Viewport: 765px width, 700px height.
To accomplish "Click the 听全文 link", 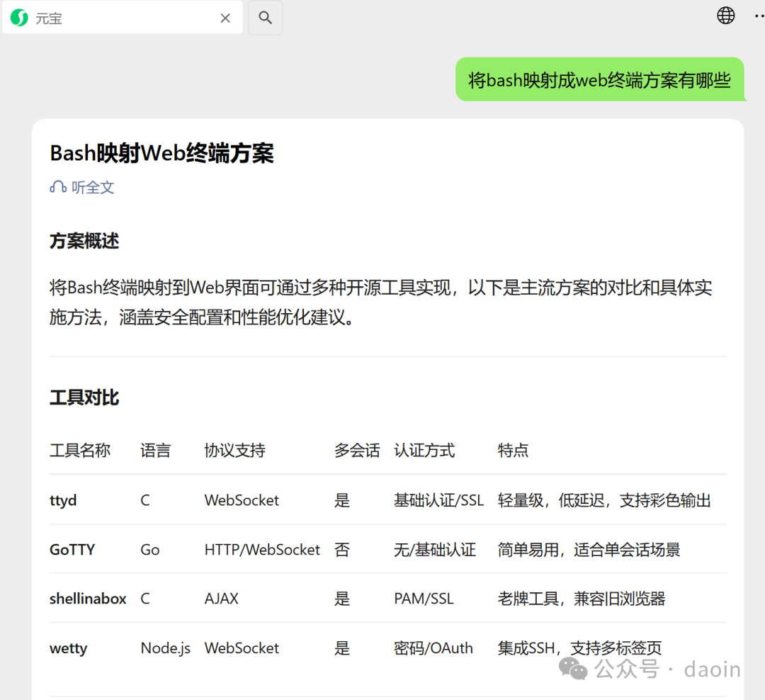I will tap(92, 188).
